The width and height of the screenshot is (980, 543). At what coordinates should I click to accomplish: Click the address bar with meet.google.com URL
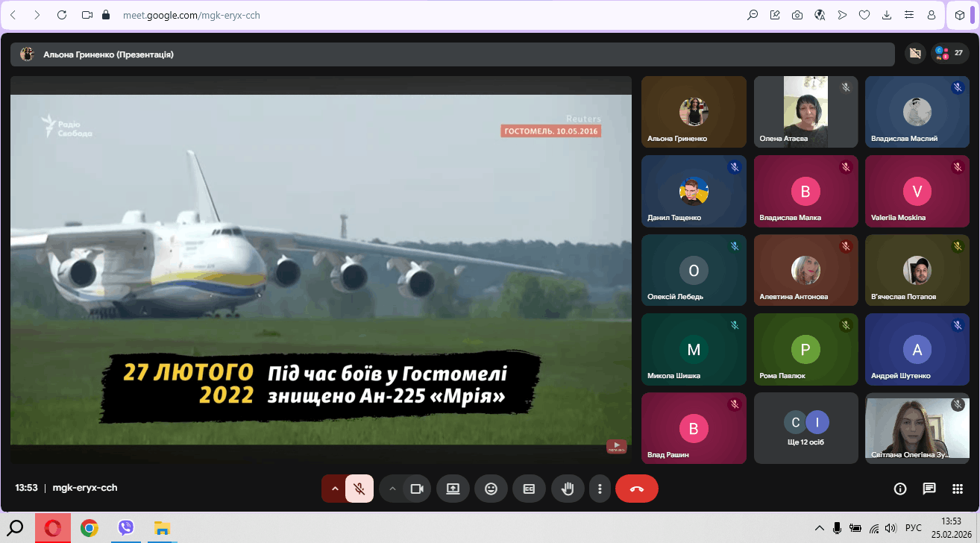(373, 15)
